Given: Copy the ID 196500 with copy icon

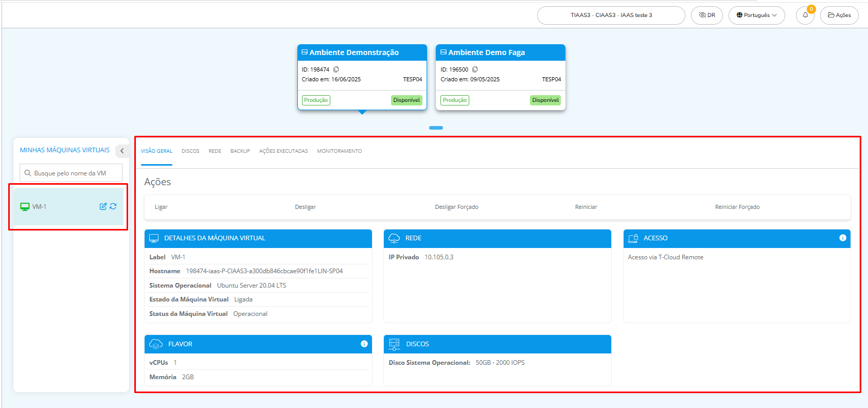Looking at the screenshot, I should 475,69.
